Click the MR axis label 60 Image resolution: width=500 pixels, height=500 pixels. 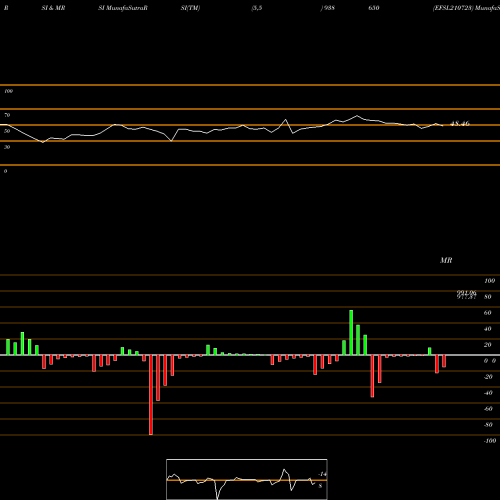487,313
